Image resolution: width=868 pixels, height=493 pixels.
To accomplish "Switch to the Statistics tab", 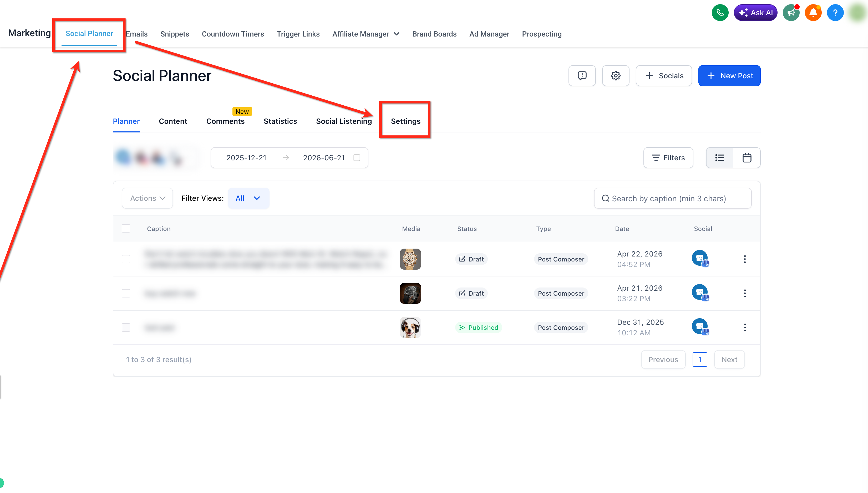I will click(x=280, y=121).
